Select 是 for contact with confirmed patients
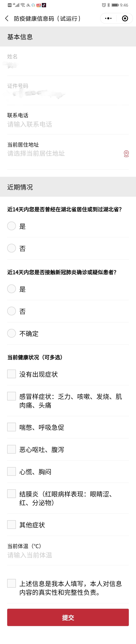The height and width of the screenshot is (644, 136). (x=12, y=289)
